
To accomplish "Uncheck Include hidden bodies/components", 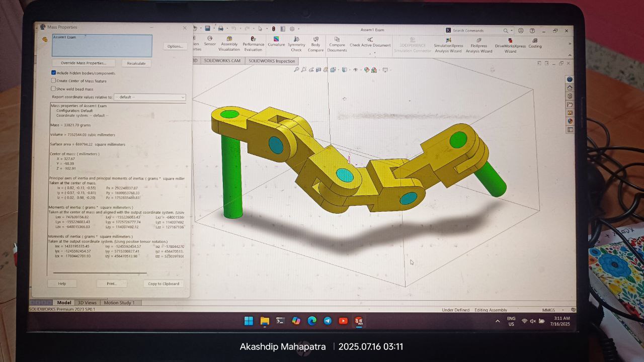I will [x=53, y=73].
